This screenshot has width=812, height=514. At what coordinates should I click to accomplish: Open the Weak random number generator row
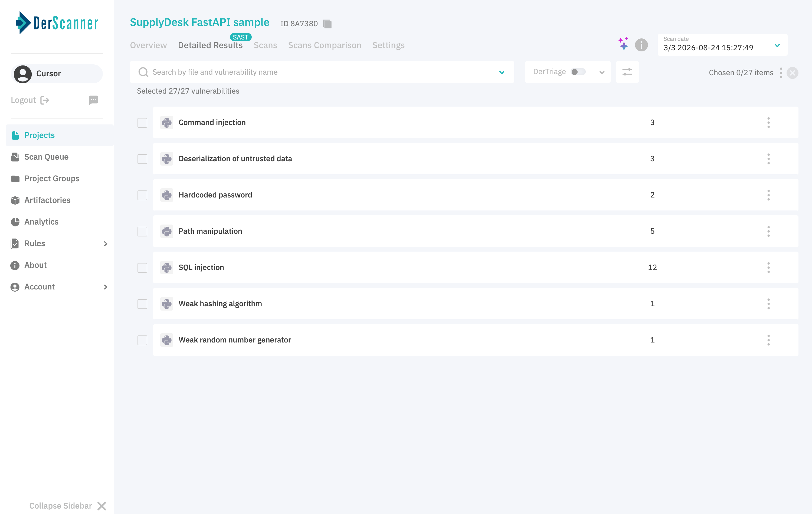coord(476,340)
